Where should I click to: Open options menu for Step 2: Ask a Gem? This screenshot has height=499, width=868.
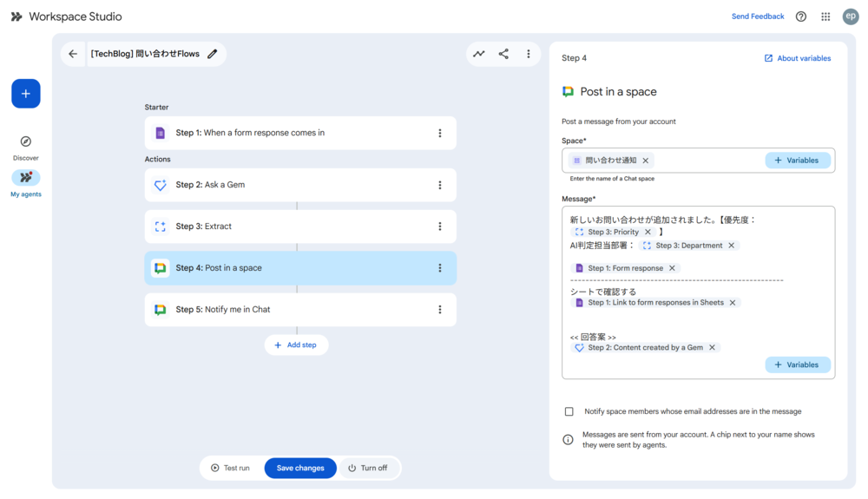point(440,185)
